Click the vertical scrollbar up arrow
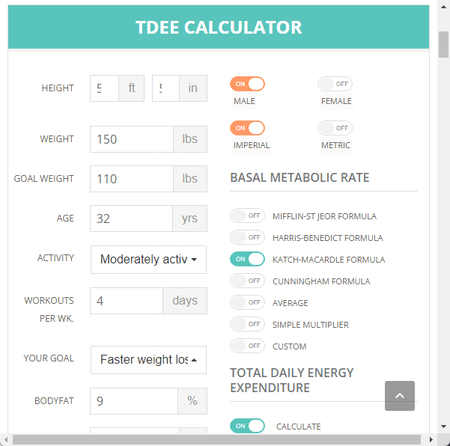This screenshot has height=446, width=450. (x=443, y=7)
